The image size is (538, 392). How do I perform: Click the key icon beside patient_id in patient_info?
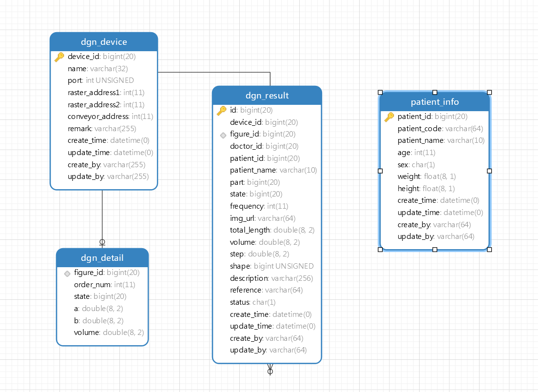[x=389, y=117]
